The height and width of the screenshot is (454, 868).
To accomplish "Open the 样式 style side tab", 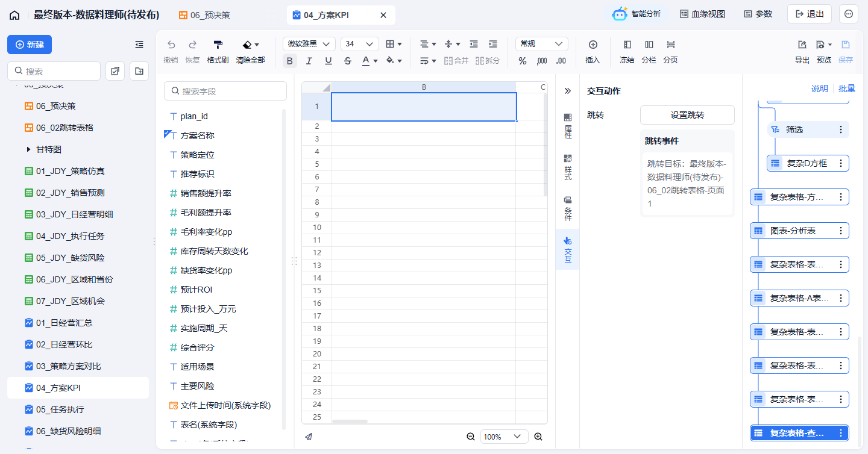I will tap(568, 167).
